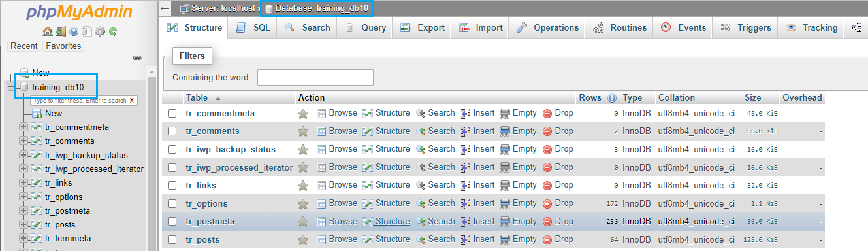Expand tr_postmeta tree node
Screen dimensions: 868x251
pos(24,210)
